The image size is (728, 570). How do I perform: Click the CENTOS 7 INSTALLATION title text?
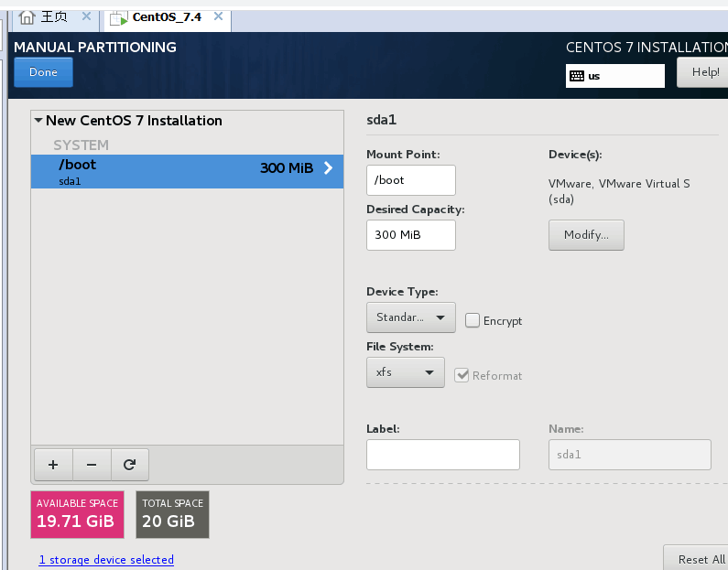point(647,48)
